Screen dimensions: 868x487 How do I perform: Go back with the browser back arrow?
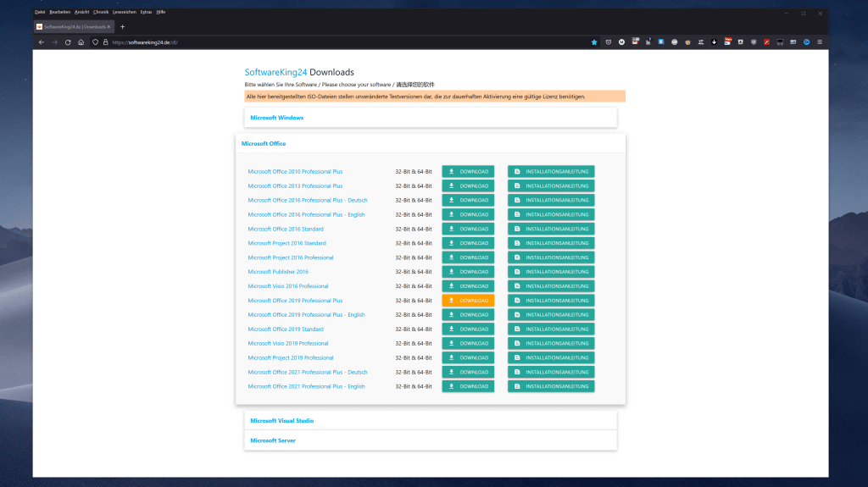(x=42, y=42)
